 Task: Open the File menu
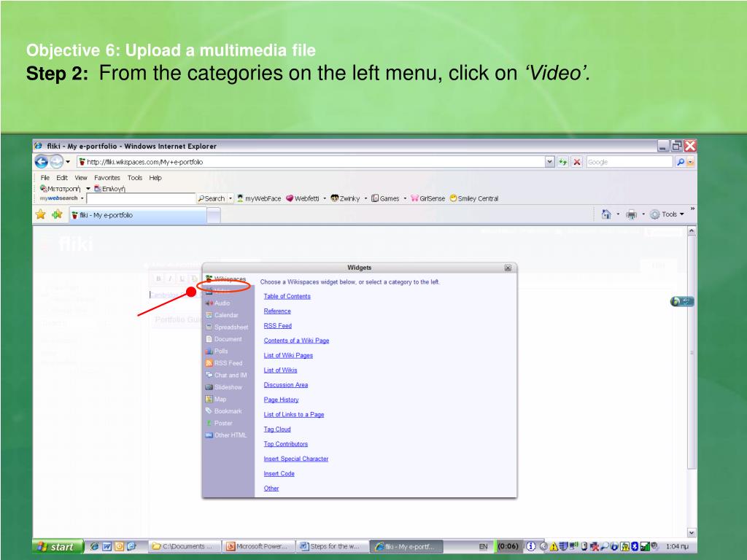(x=44, y=178)
